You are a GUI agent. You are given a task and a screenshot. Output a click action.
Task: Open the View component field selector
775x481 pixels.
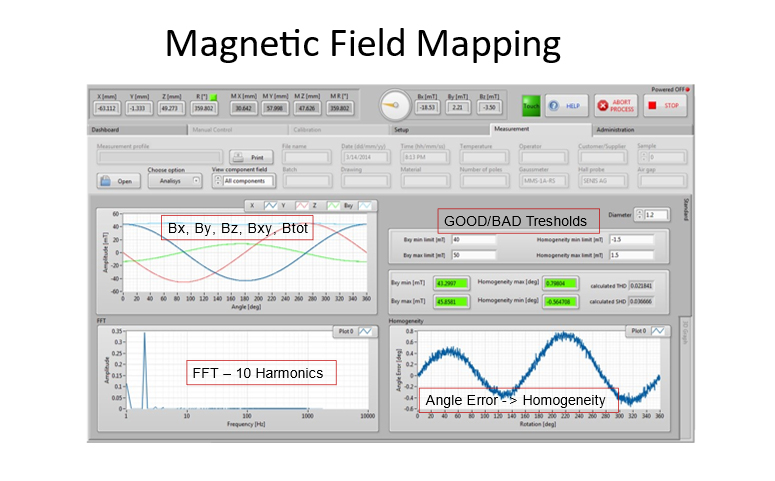coord(245,181)
